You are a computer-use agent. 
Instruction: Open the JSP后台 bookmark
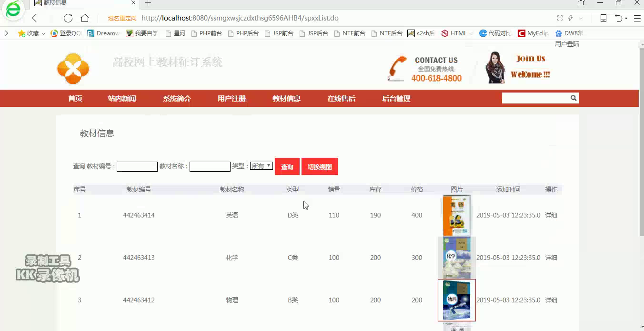314,33
